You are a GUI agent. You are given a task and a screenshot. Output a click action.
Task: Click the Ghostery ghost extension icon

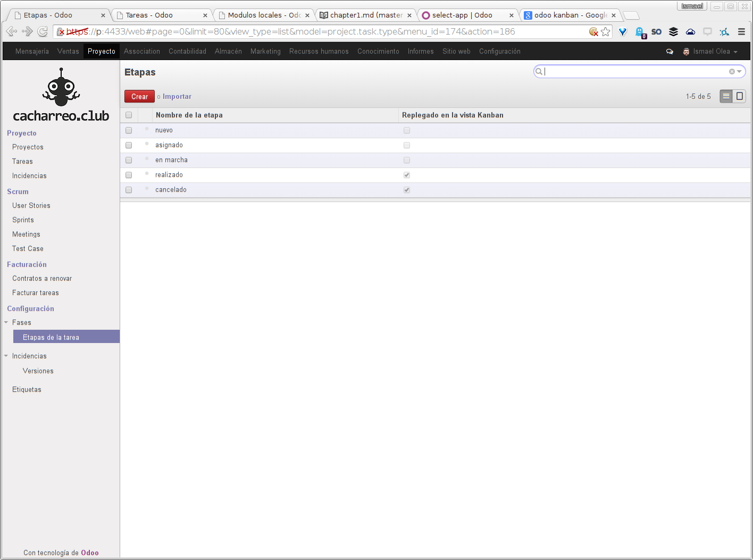[x=640, y=32]
